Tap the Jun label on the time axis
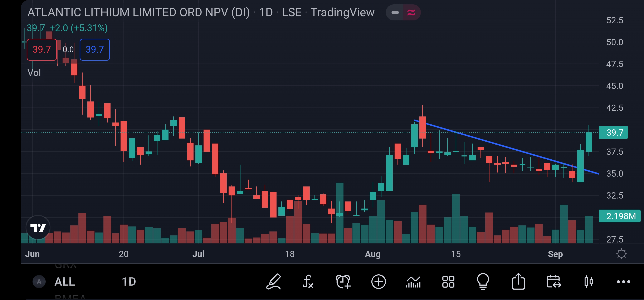Screen dimensions: 644x300 (32, 254)
